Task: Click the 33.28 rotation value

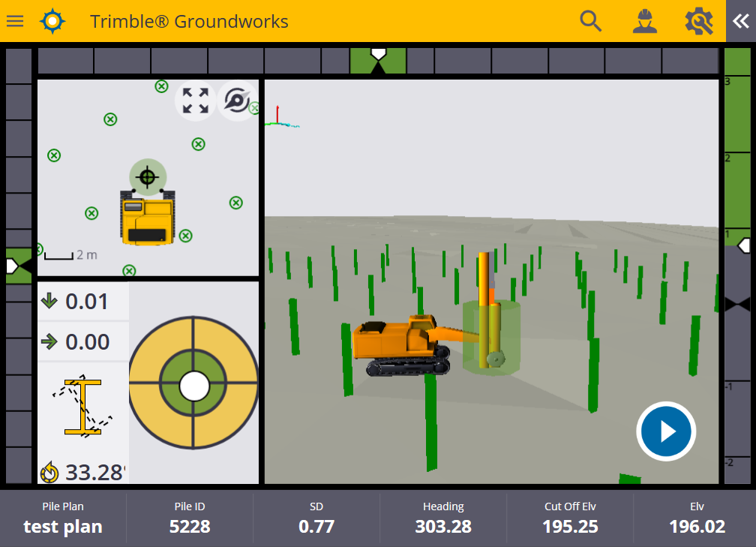Action: tap(95, 473)
